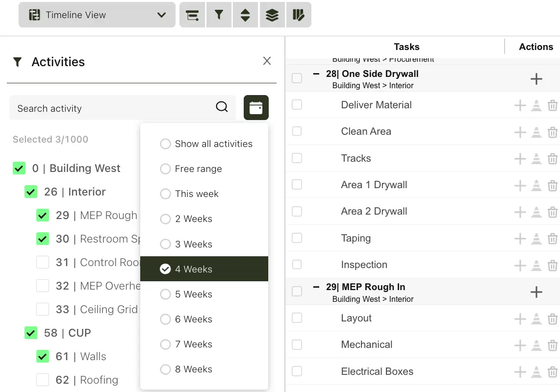Click the roadblock cone icon for Layout
The width and height of the screenshot is (560, 392).
click(536, 318)
